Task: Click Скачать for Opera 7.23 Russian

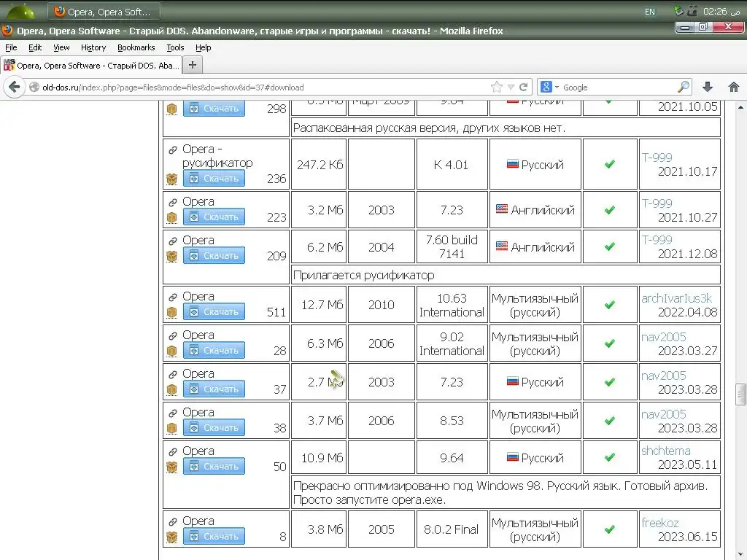Action: point(214,389)
